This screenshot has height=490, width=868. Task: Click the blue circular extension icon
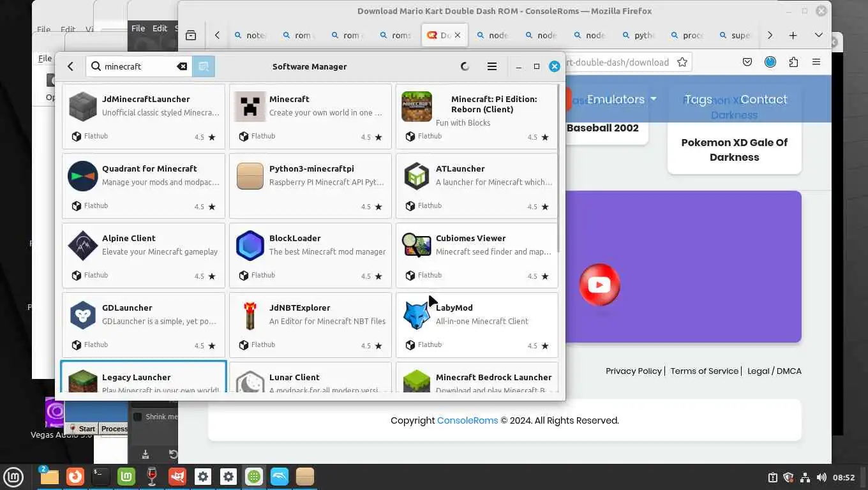point(770,62)
